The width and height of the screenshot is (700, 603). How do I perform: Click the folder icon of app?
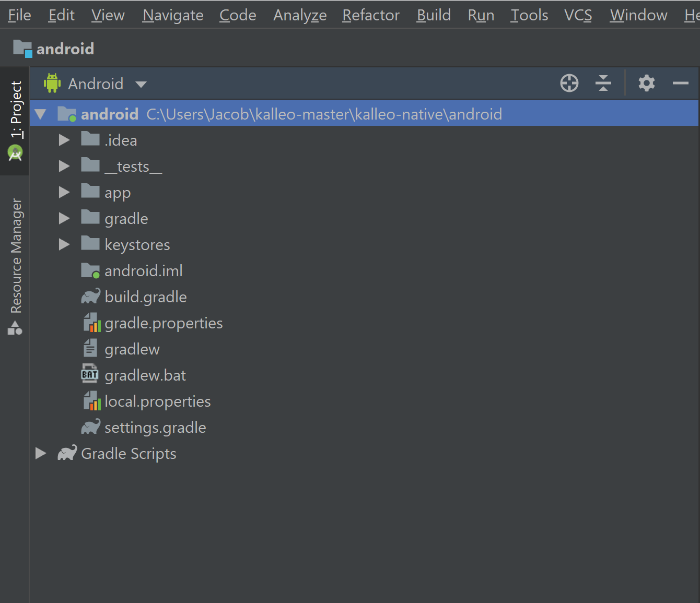tap(90, 191)
